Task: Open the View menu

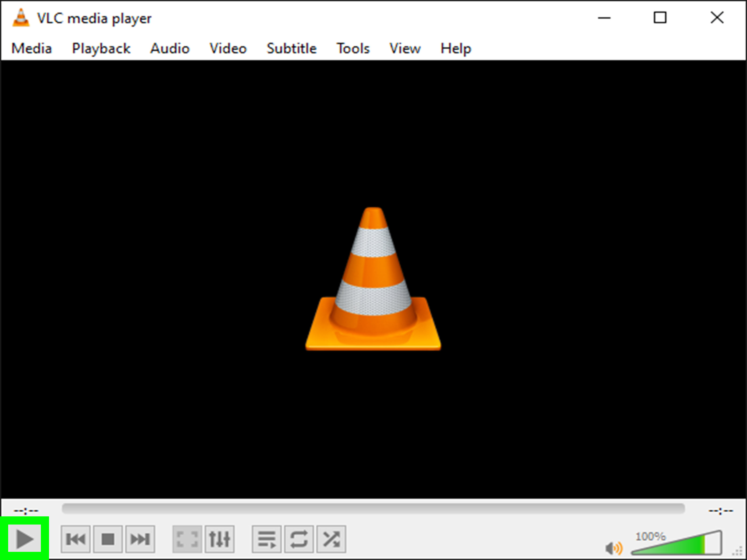Action: pos(405,49)
